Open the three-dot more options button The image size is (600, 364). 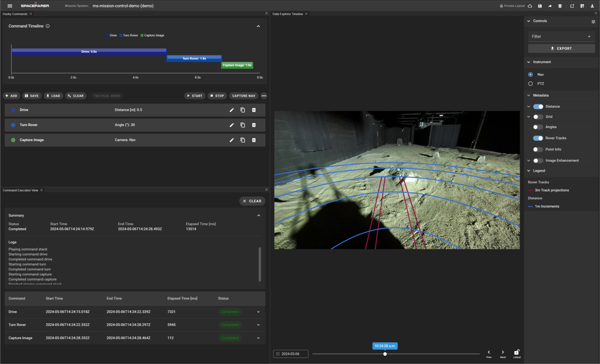(x=264, y=96)
